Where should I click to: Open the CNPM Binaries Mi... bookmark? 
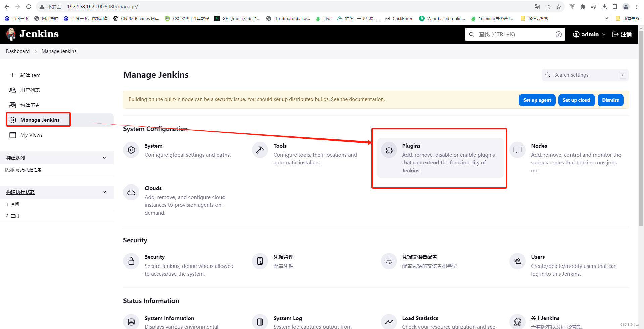click(136, 18)
